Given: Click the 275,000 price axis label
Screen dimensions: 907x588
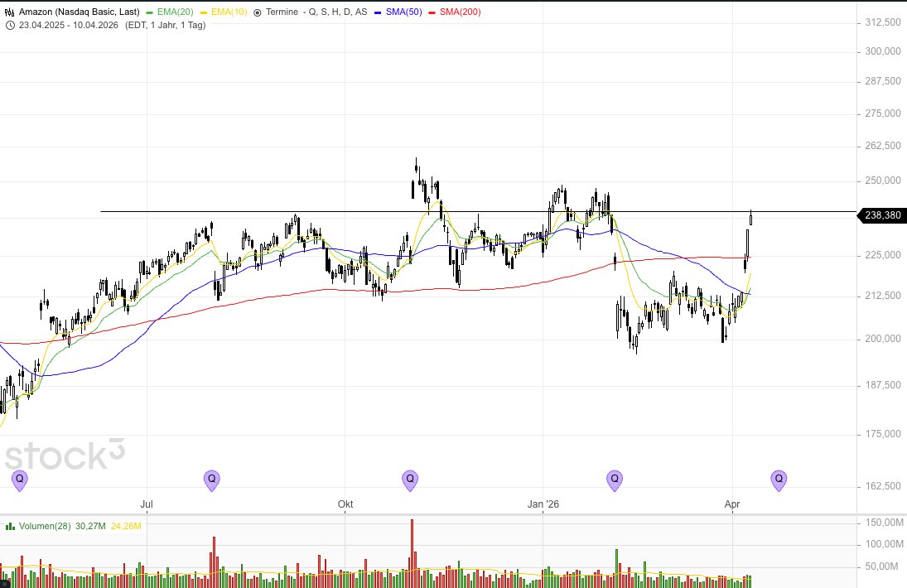Looking at the screenshot, I should [883, 113].
